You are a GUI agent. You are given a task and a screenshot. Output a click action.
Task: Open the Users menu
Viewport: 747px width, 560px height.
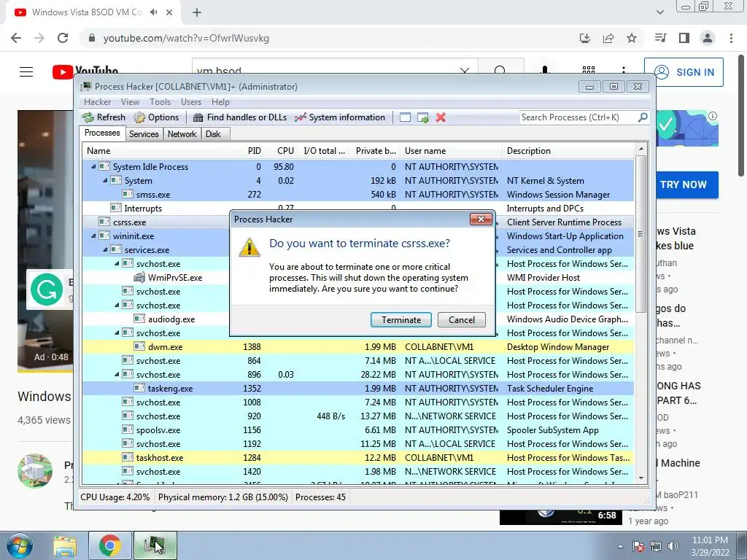(x=191, y=102)
